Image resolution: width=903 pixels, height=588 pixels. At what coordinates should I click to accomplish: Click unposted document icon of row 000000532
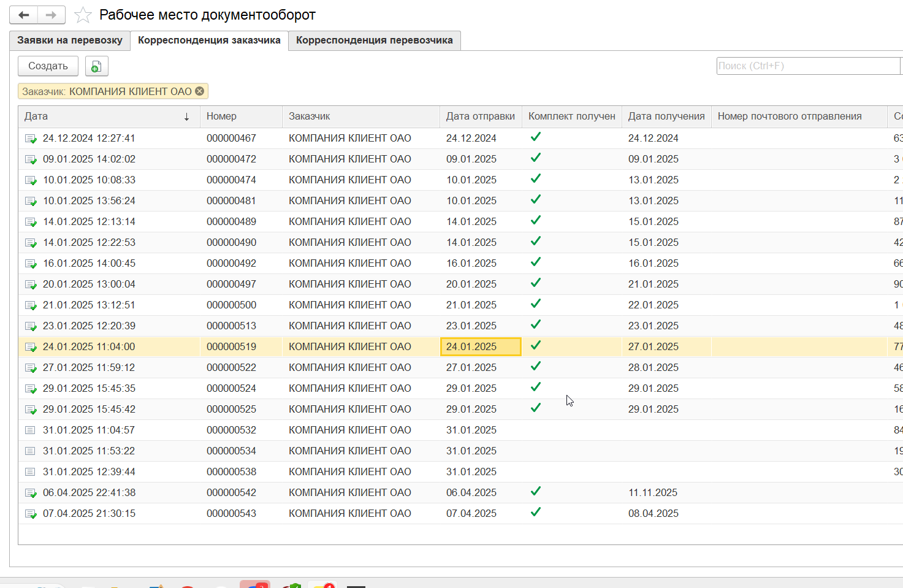click(29, 430)
